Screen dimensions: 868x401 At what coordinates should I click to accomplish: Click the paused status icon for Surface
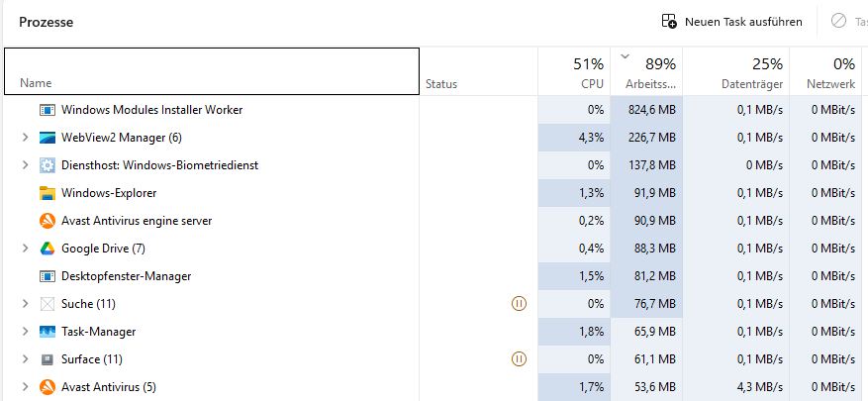(x=519, y=359)
